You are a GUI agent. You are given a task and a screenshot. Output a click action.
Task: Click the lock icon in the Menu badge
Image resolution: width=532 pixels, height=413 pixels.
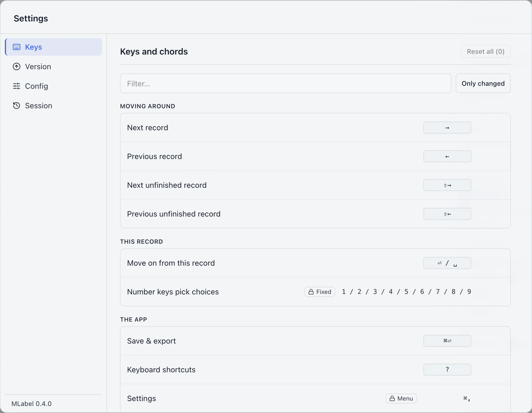pos(392,398)
